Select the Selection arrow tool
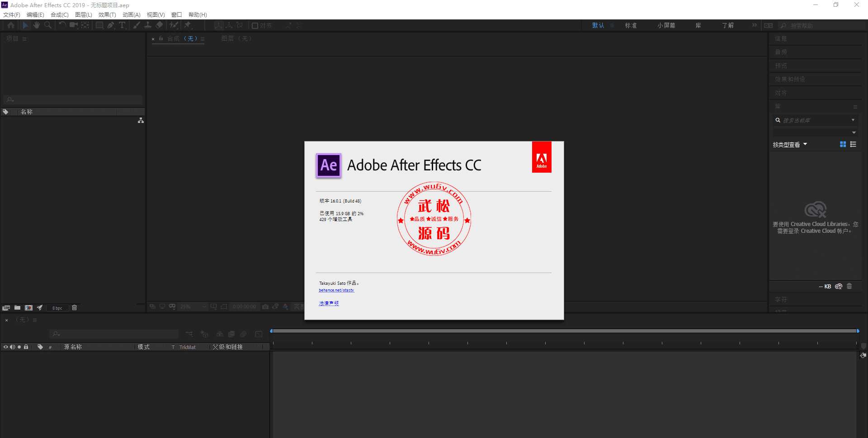Viewport: 868px width, 438px height. click(25, 25)
